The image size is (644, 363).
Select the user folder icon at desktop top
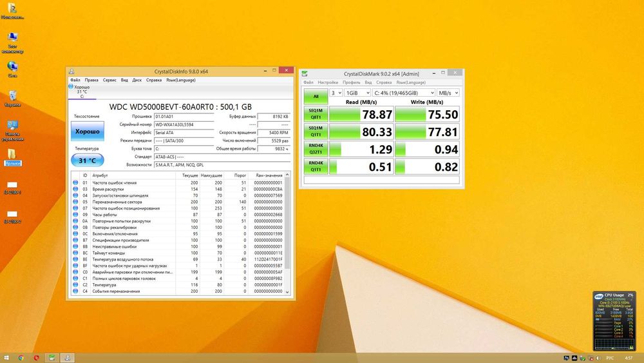pos(12,11)
